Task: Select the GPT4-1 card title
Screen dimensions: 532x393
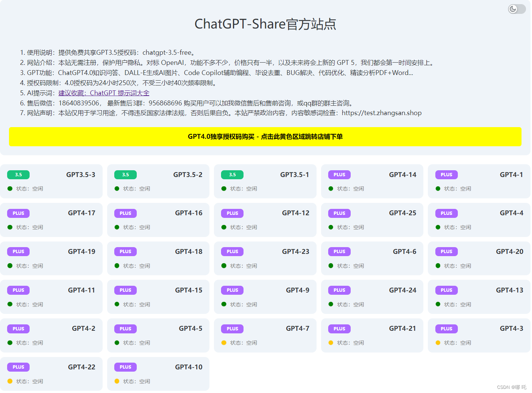Action: 511,175
